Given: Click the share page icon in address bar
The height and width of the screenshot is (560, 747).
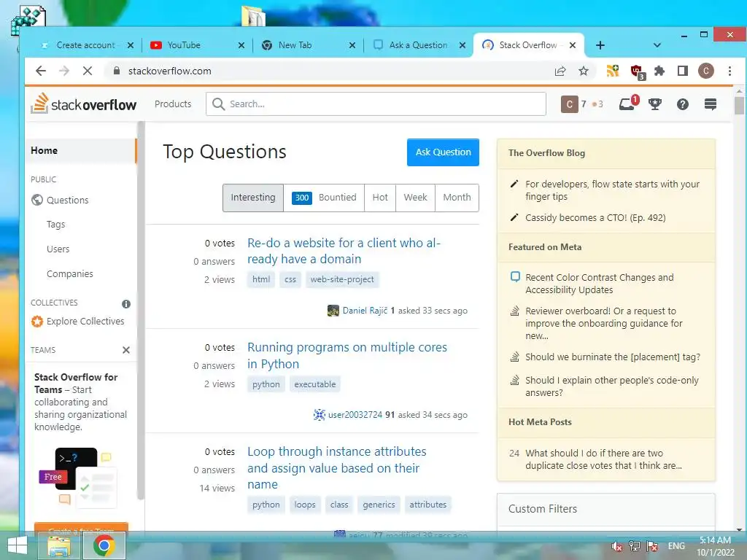Looking at the screenshot, I should pos(560,71).
